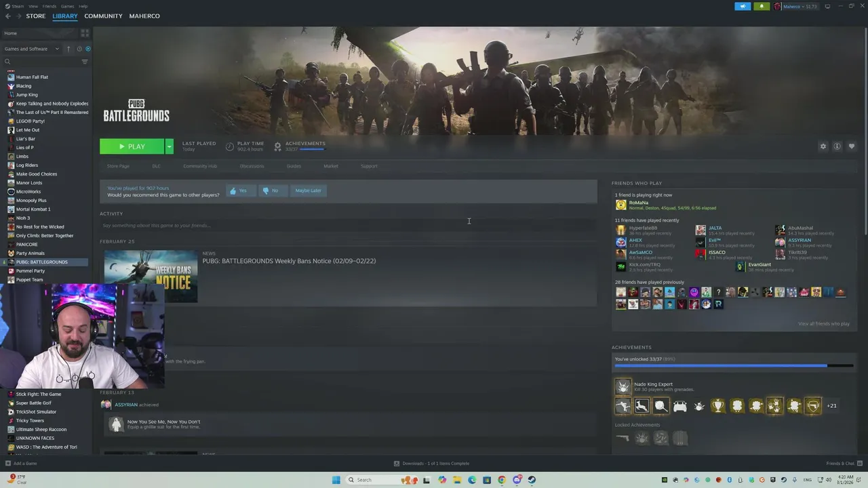Open the Community Hub link
The width and height of the screenshot is (868, 488).
coord(200,166)
